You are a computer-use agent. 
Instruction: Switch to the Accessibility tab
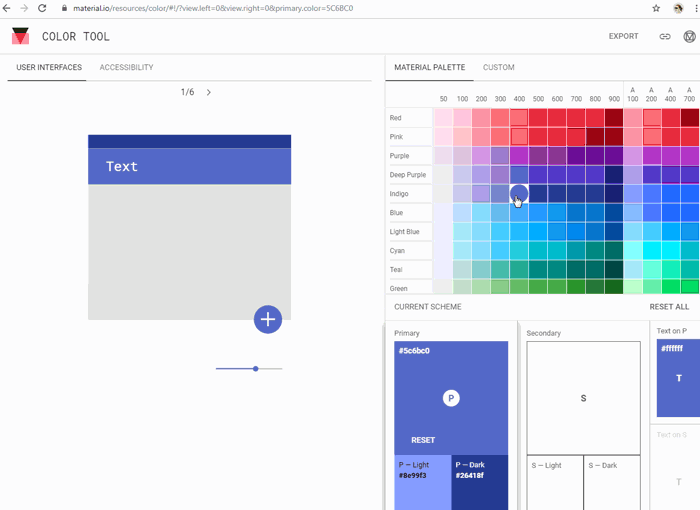click(x=126, y=68)
